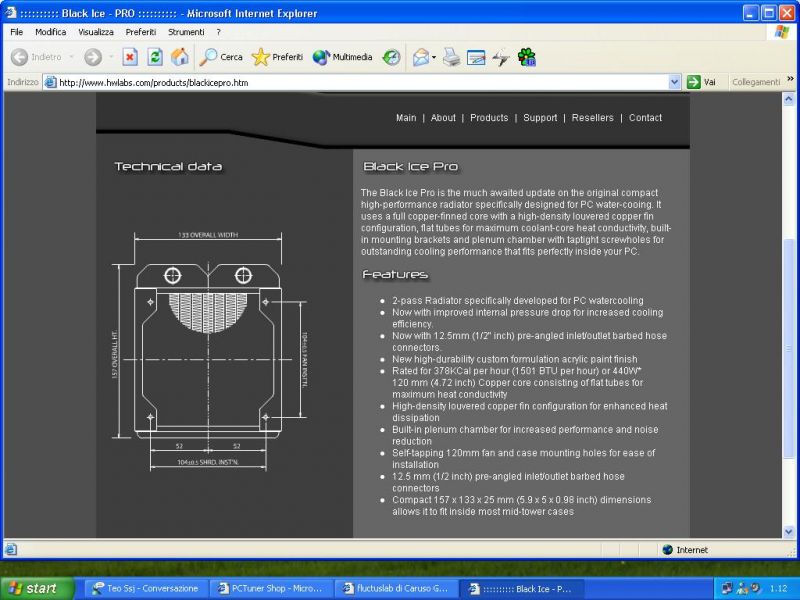The width and height of the screenshot is (800, 600).
Task: Click the Windows flag logo throbber
Action: (x=782, y=32)
